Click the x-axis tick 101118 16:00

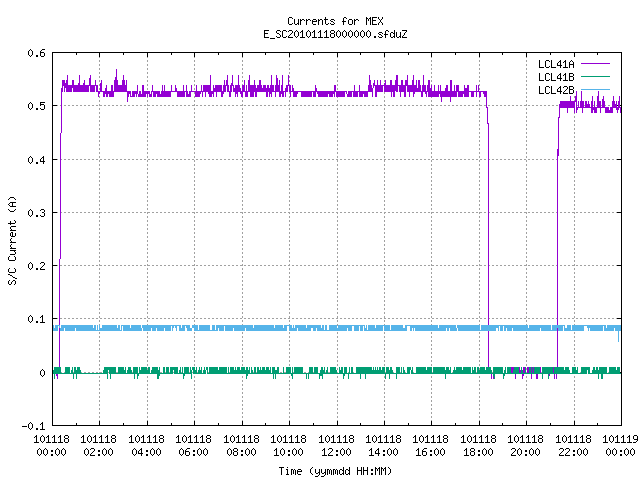(x=431, y=445)
